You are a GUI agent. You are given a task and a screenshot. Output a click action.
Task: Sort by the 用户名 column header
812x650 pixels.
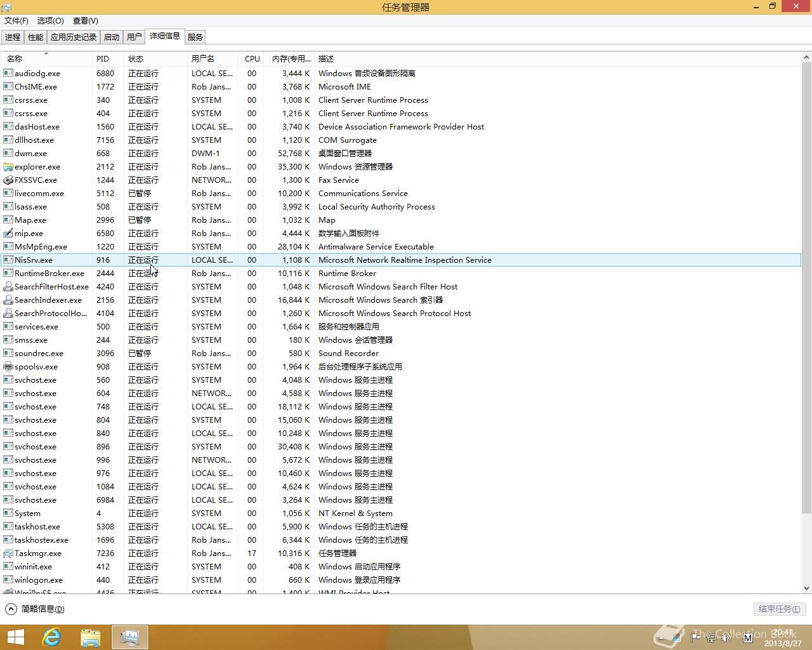pyautogui.click(x=213, y=58)
